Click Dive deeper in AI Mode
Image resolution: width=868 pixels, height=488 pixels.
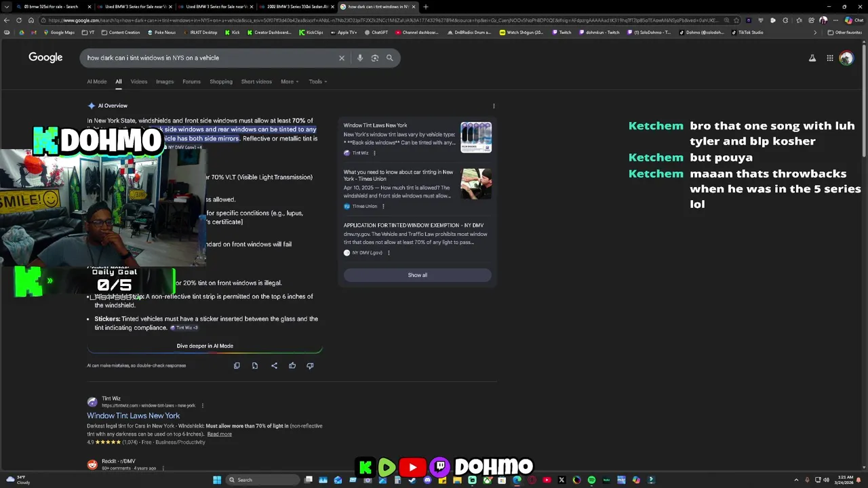click(205, 346)
